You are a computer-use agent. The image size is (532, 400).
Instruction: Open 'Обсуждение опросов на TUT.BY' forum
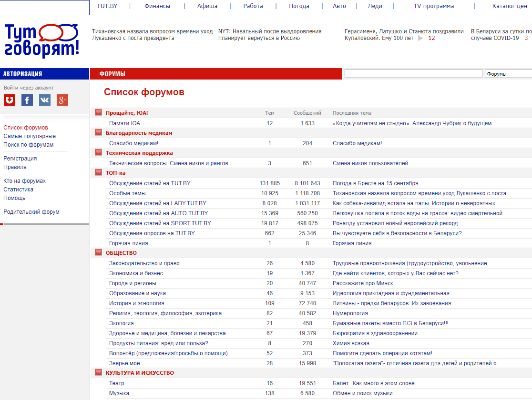tap(152, 233)
